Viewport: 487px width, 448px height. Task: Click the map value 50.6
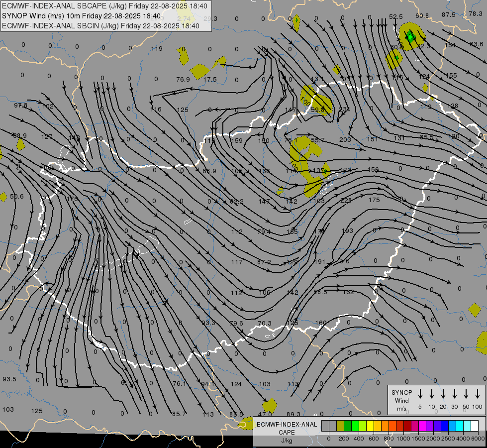[17, 197]
